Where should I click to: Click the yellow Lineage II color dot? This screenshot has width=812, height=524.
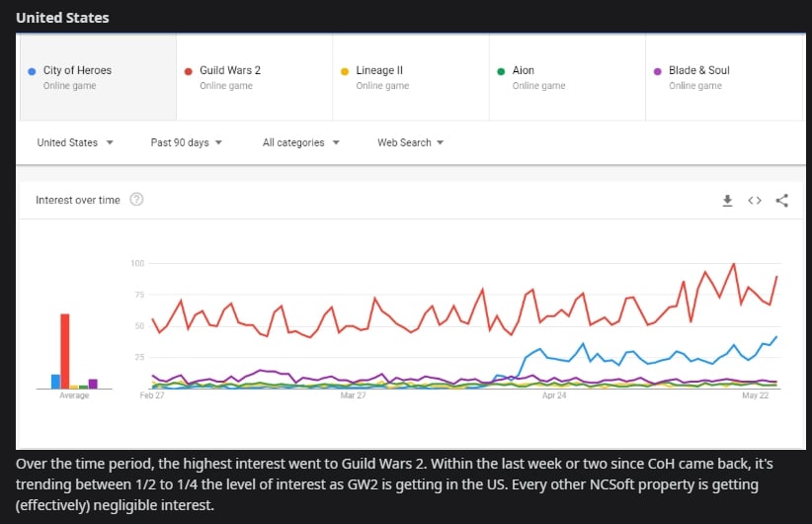(x=345, y=71)
